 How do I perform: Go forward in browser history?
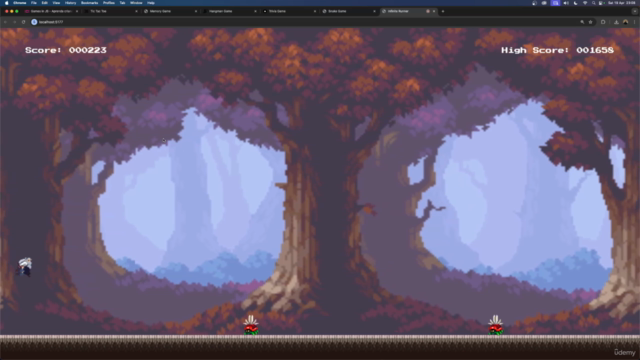pyautogui.click(x=14, y=22)
